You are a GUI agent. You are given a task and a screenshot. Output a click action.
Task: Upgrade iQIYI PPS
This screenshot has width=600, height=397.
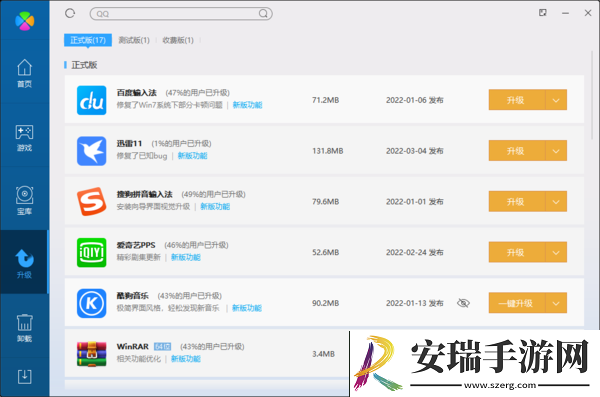click(517, 252)
